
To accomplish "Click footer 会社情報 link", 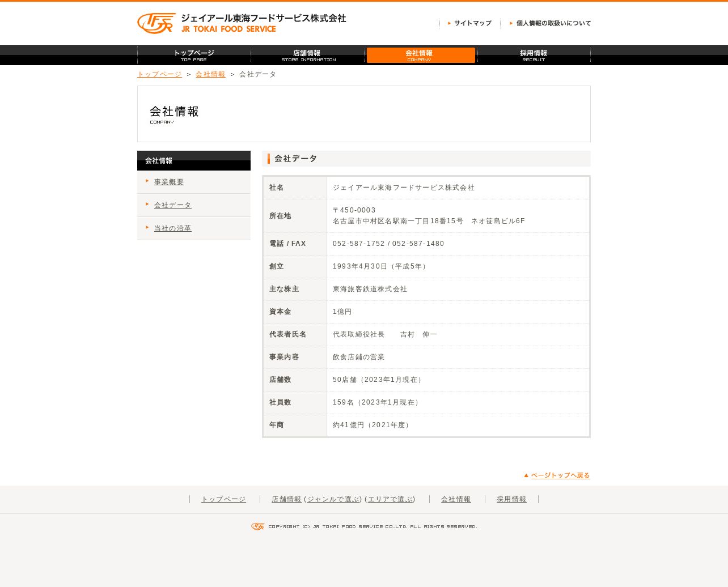I will (456, 499).
